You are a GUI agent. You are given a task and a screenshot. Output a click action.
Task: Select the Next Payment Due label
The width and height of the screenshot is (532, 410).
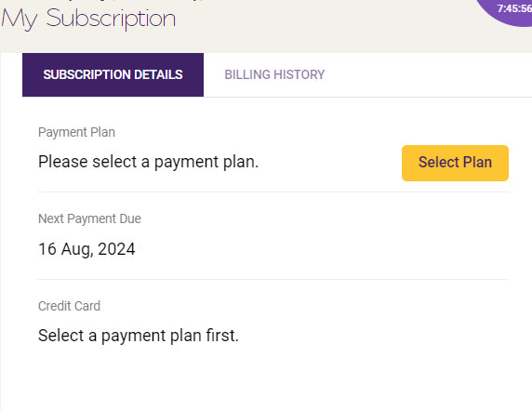[x=89, y=218]
